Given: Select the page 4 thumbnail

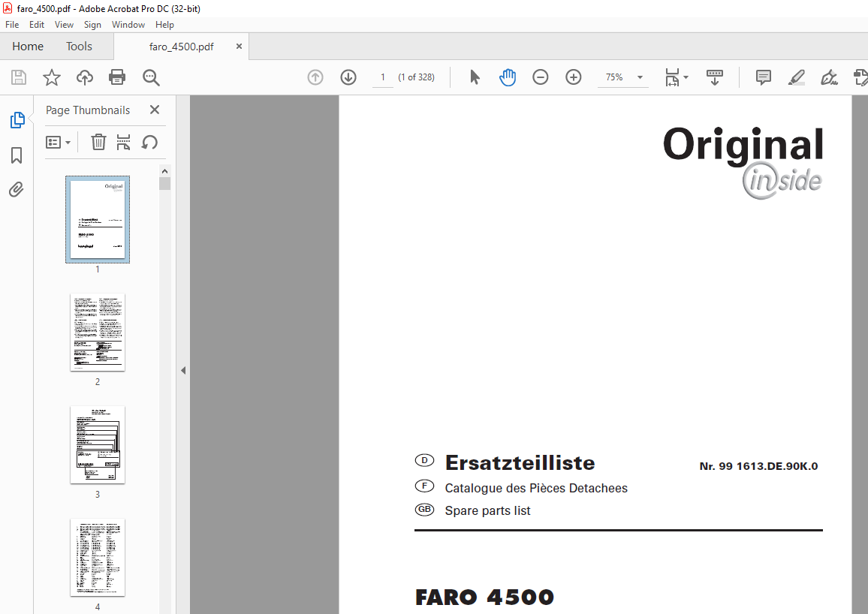Looking at the screenshot, I should point(98,558).
